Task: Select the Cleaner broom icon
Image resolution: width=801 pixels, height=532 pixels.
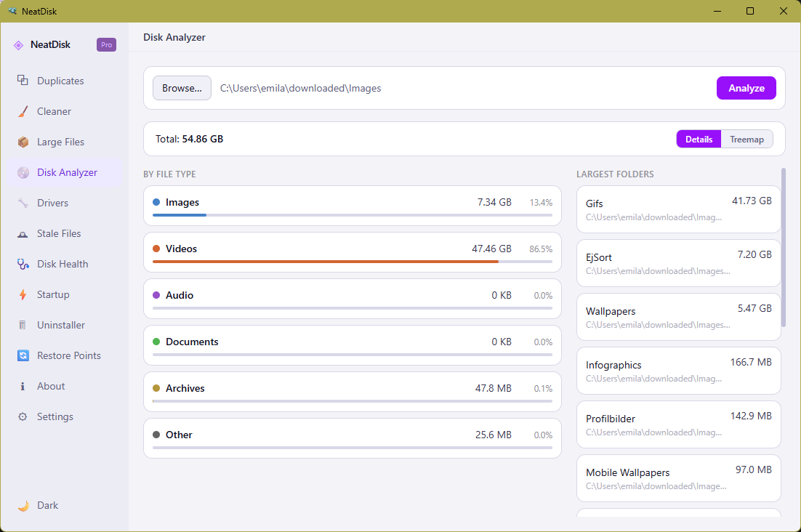Action: point(23,111)
